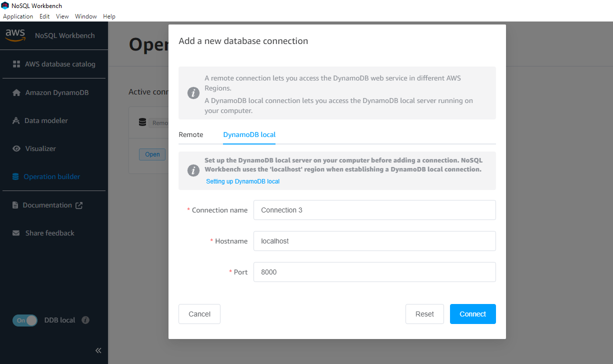Toggle off the DDB local switch

pos(25,320)
